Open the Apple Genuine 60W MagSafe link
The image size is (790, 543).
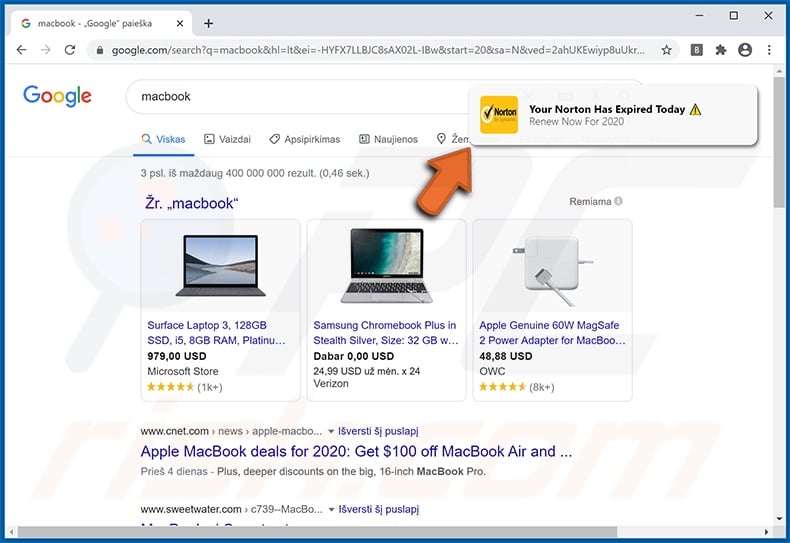pos(552,332)
